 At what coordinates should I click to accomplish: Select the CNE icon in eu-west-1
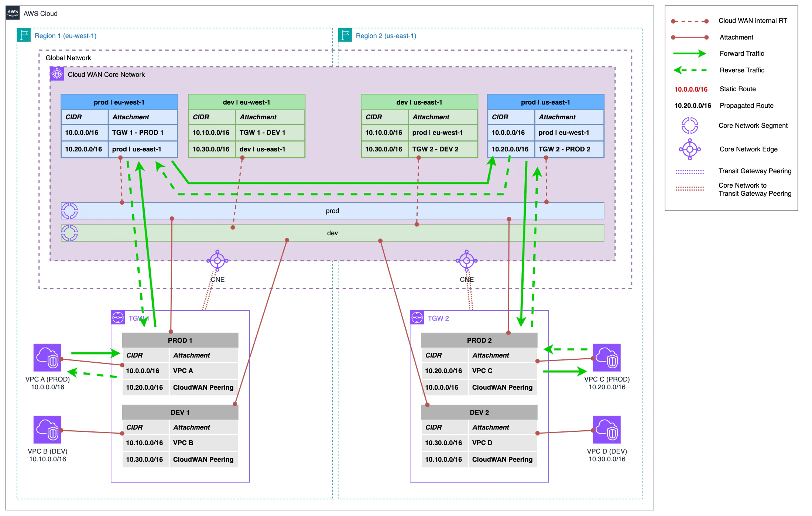(x=217, y=260)
